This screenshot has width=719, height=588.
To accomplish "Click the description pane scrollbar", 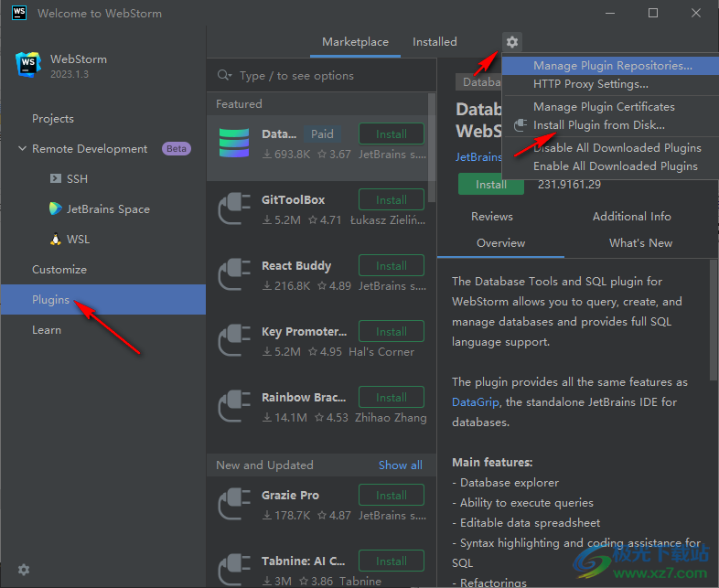I will [x=713, y=320].
